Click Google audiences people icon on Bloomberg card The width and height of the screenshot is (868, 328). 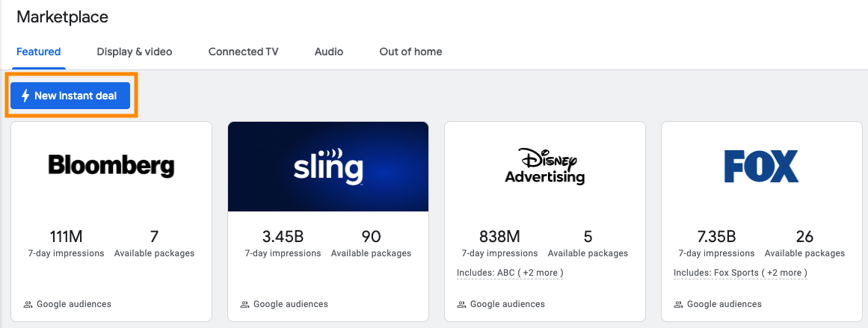[x=28, y=305]
